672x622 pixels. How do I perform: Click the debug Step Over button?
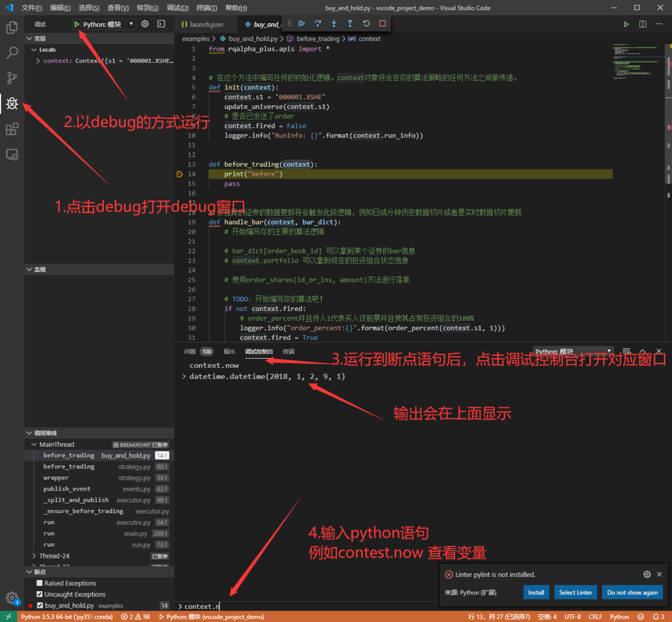[x=318, y=23]
